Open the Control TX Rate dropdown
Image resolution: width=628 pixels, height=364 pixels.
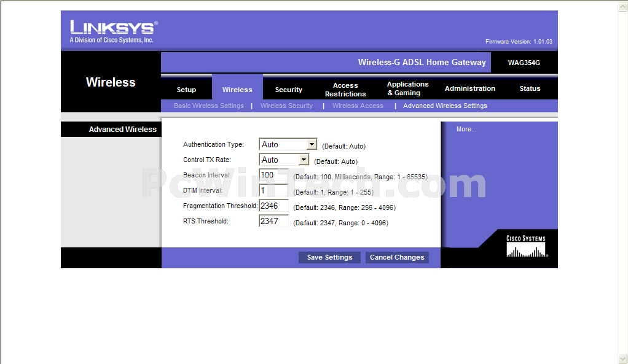tap(284, 160)
